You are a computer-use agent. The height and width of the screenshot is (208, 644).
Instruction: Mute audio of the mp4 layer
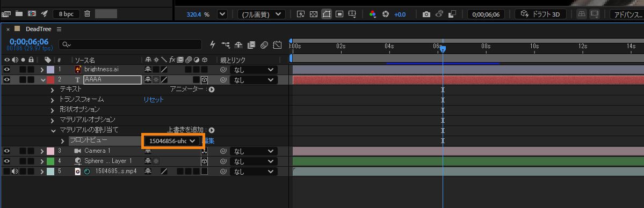click(15, 172)
